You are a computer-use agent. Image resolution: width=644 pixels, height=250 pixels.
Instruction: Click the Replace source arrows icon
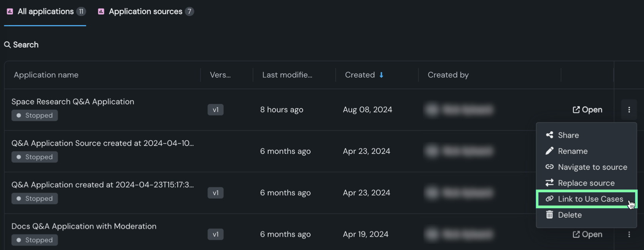click(549, 183)
